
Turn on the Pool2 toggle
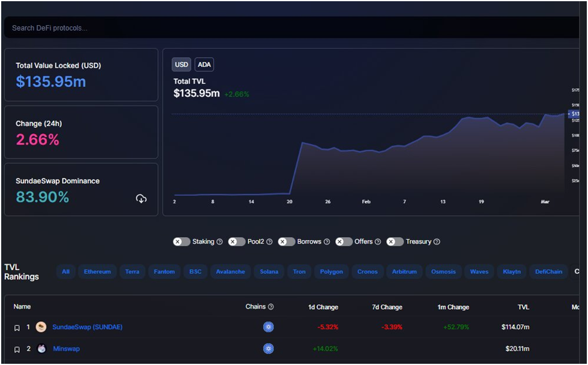[x=237, y=242]
